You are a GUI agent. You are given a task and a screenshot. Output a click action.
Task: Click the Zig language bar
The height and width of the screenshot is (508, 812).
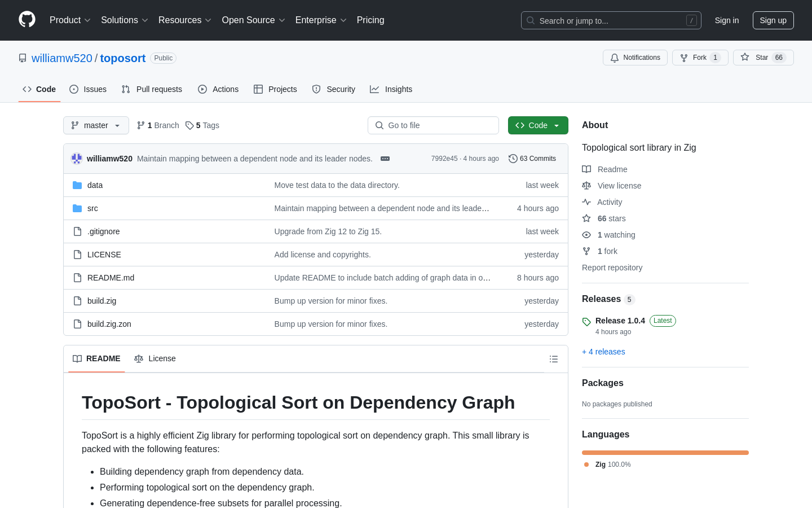(x=665, y=453)
